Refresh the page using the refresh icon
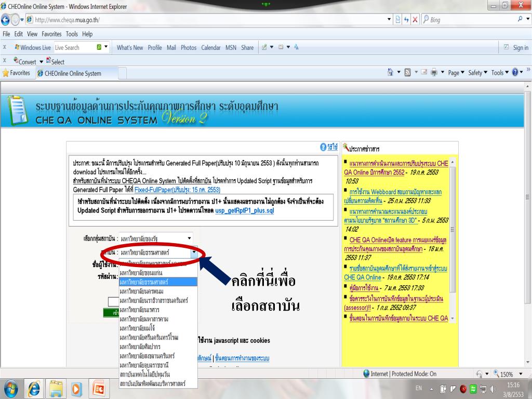The height and width of the screenshot is (399, 532). pos(406,20)
